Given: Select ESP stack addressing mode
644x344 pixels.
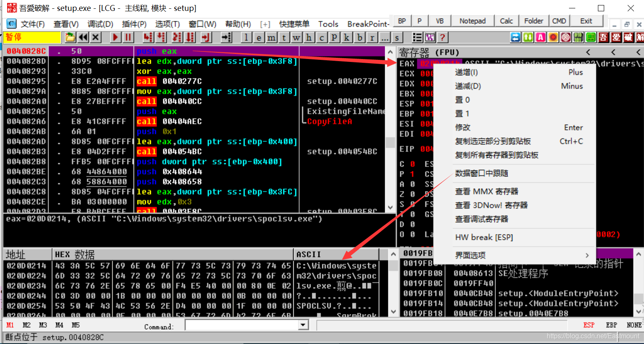Looking at the screenshot, I should [589, 325].
